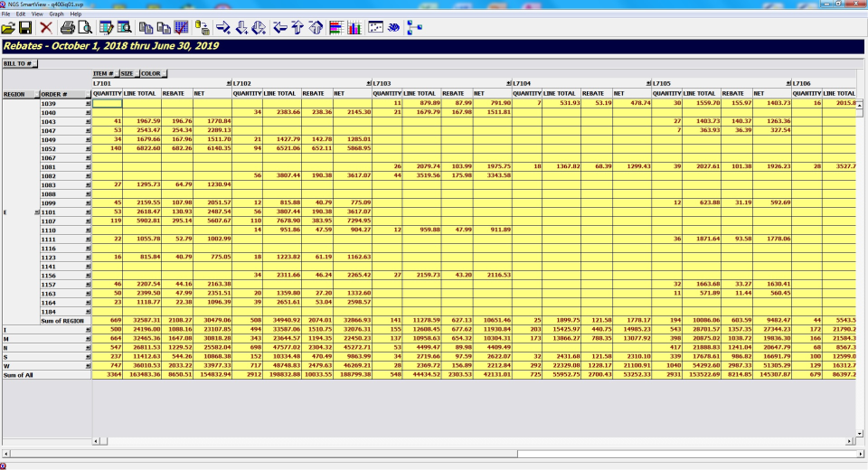
Task: Collapse region E row group
Action: [37, 212]
